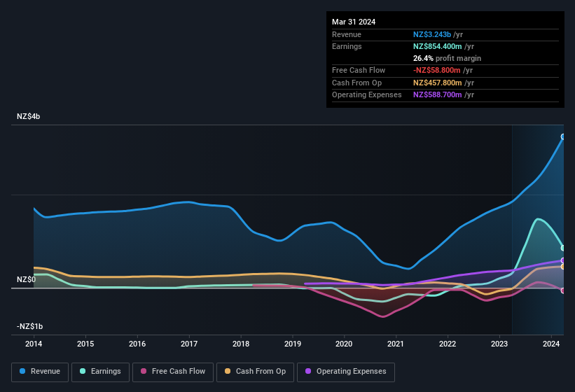This screenshot has height=392, width=575.
Task: Click the 2016 x-axis label
Action: click(x=137, y=344)
